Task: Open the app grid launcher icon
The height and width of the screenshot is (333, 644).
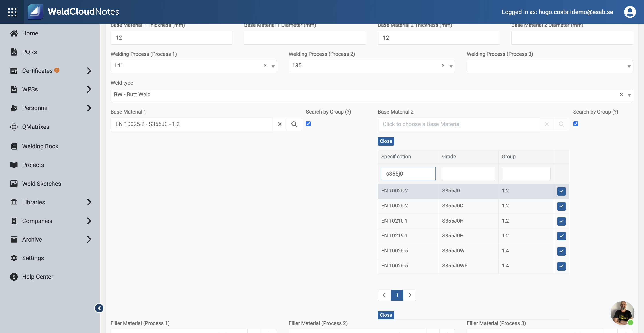Action: pyautogui.click(x=12, y=12)
